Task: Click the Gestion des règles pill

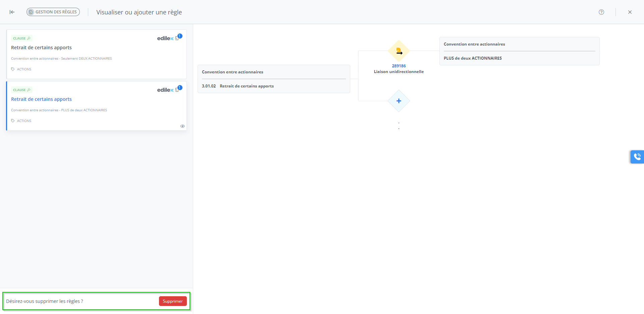Action: pyautogui.click(x=53, y=12)
